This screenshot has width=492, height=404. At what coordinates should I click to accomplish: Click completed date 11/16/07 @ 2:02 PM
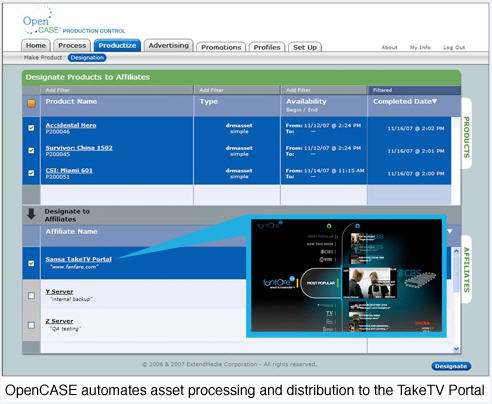(416, 128)
